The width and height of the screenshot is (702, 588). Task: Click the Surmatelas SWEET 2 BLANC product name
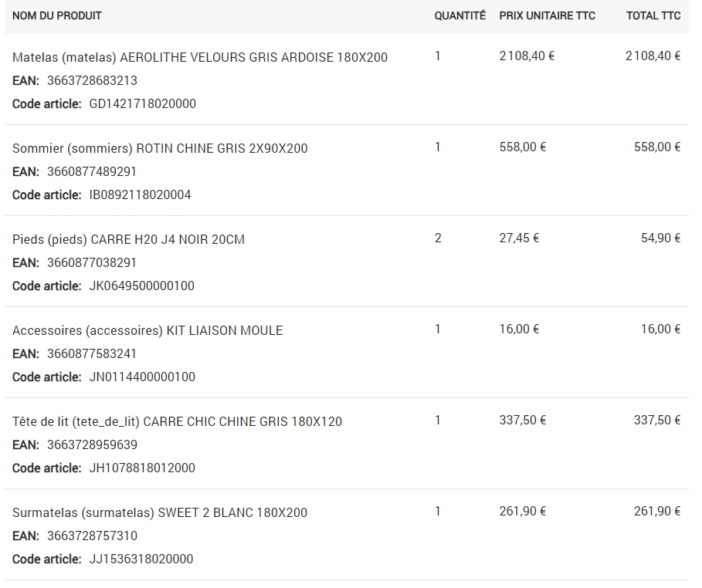(160, 512)
